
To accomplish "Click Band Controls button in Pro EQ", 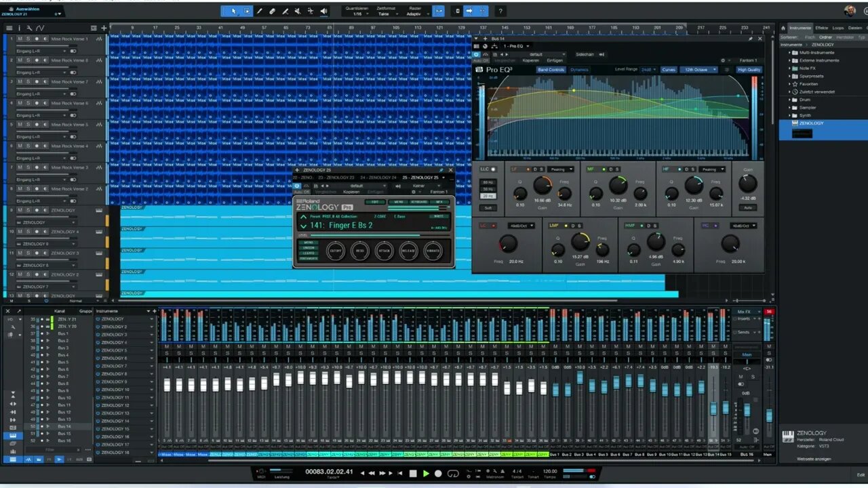I will click(x=551, y=70).
